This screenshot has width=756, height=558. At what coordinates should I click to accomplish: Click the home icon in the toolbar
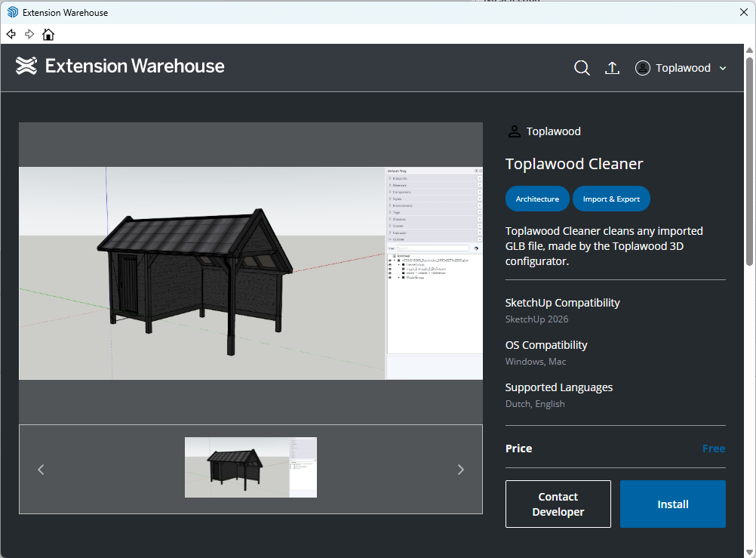[x=48, y=34]
